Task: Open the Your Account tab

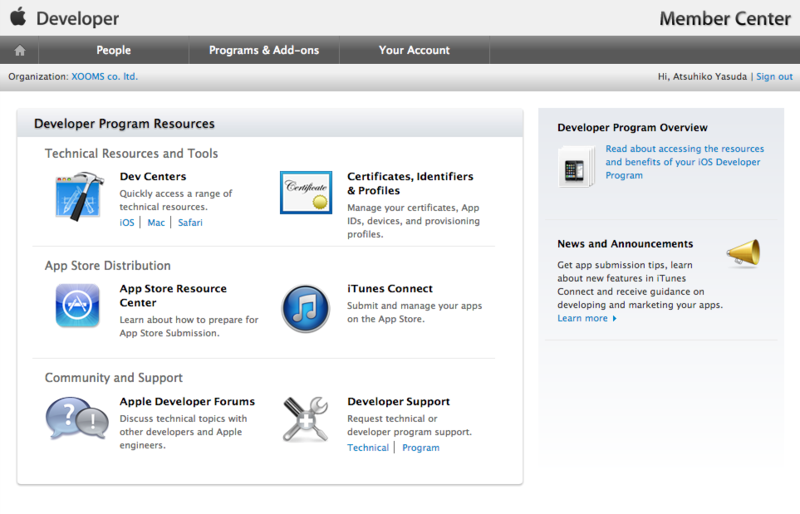Action: (414, 50)
